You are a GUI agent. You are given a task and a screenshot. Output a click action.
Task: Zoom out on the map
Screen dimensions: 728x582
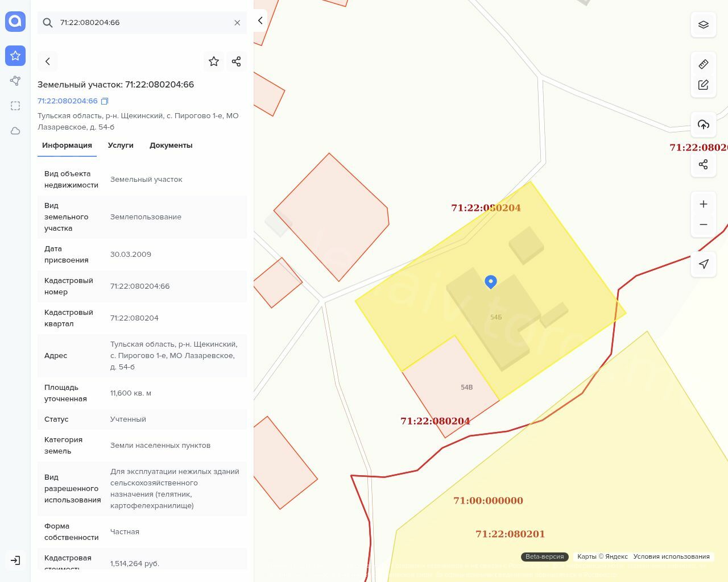coord(703,225)
